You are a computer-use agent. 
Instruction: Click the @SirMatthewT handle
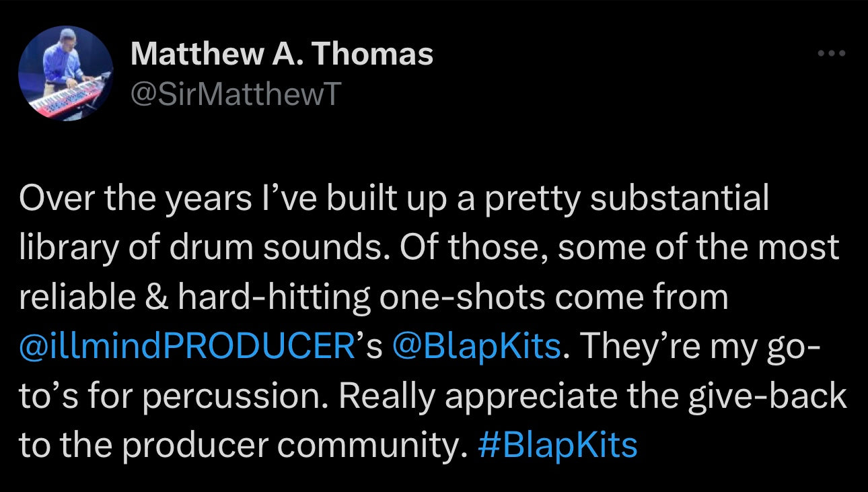click(x=236, y=94)
